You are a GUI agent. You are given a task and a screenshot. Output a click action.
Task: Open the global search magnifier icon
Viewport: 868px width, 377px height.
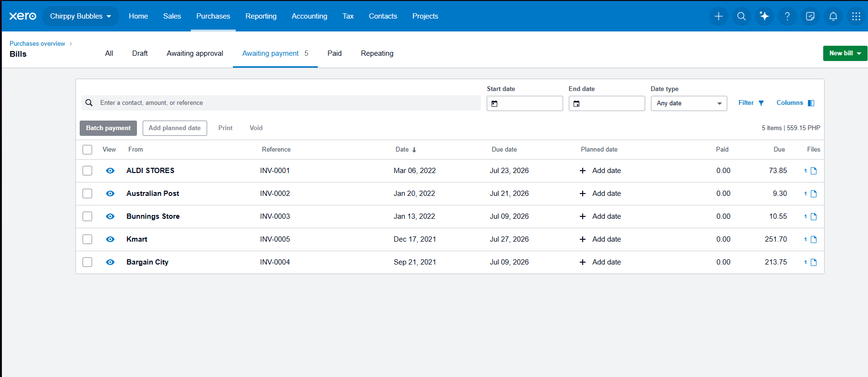(741, 16)
